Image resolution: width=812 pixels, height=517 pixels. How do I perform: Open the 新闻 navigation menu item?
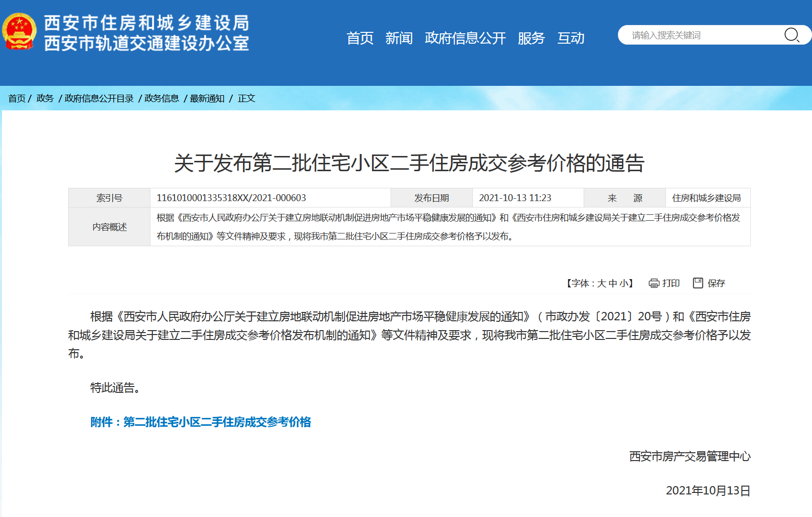pos(399,38)
